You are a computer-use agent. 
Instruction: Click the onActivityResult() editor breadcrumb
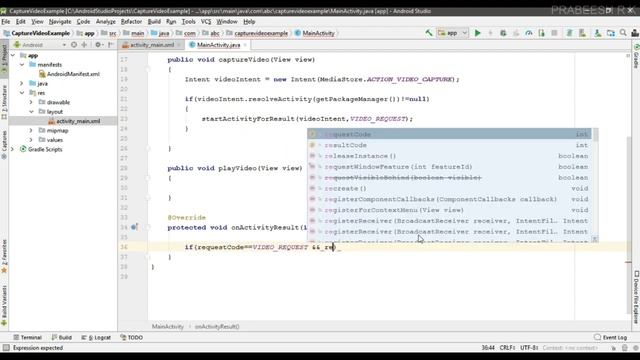pyautogui.click(x=217, y=327)
